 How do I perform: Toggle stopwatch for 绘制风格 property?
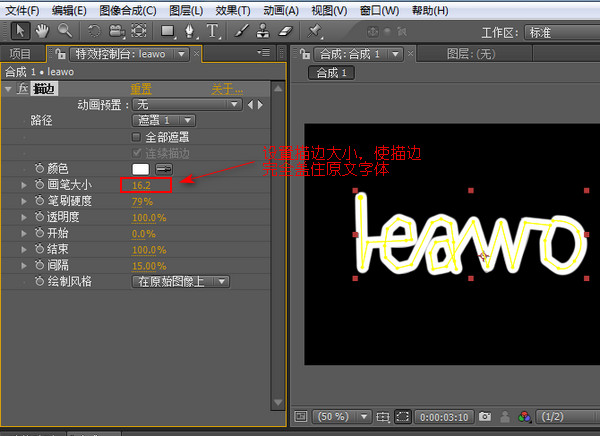(39, 281)
